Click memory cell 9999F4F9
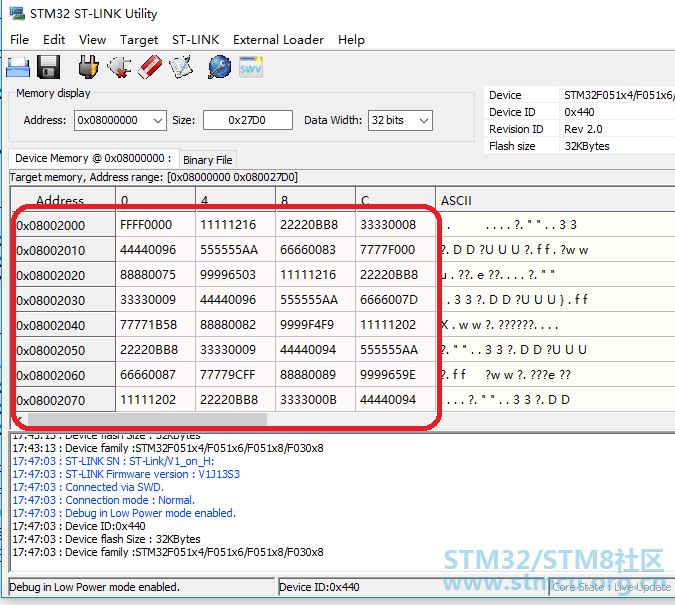Image resolution: width=675 pixels, height=605 pixels. click(x=316, y=325)
